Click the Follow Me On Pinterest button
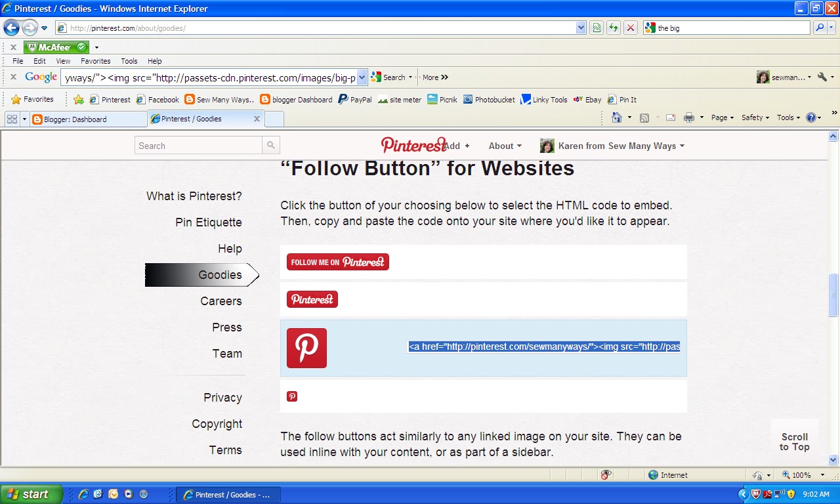 [x=338, y=262]
